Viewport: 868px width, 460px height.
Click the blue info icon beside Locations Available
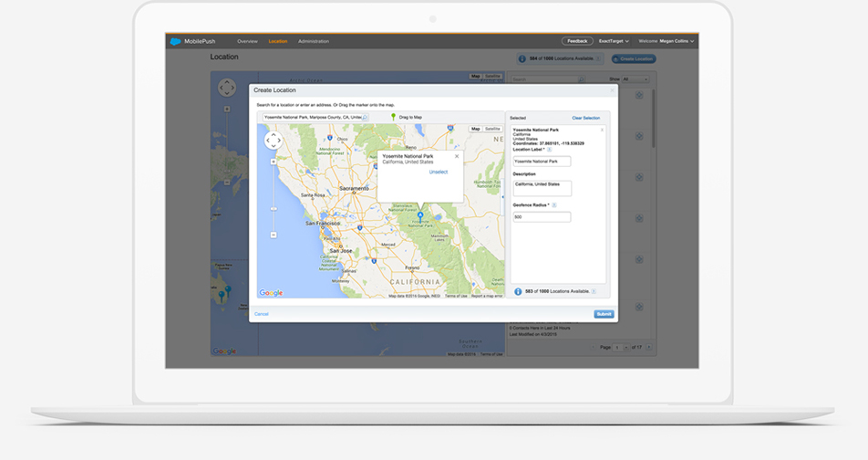pyautogui.click(x=519, y=292)
